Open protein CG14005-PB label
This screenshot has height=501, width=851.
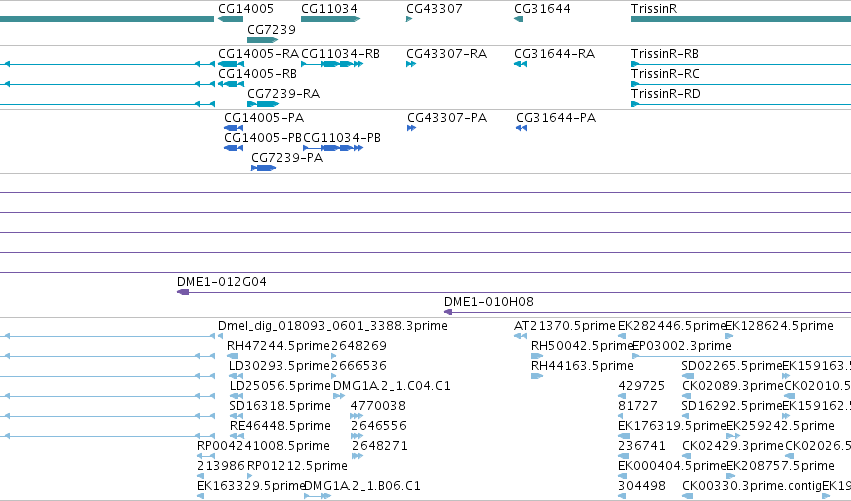(263, 138)
